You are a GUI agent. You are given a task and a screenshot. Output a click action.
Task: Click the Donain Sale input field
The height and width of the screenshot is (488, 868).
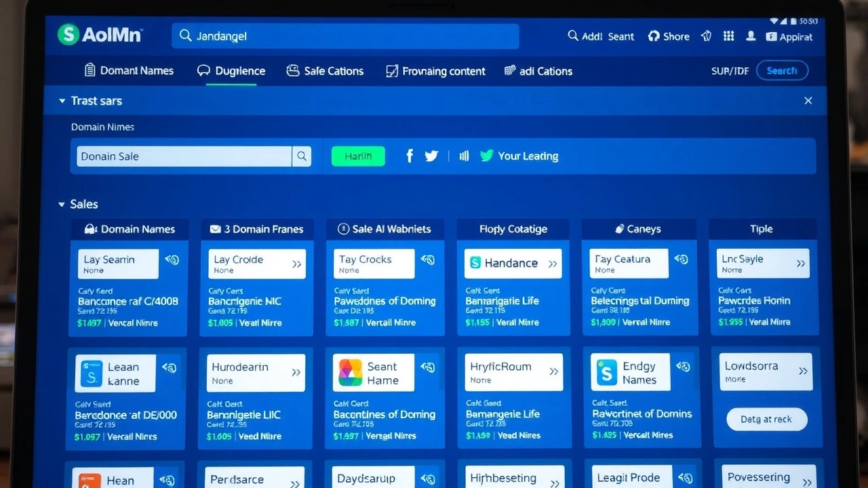[184, 157]
